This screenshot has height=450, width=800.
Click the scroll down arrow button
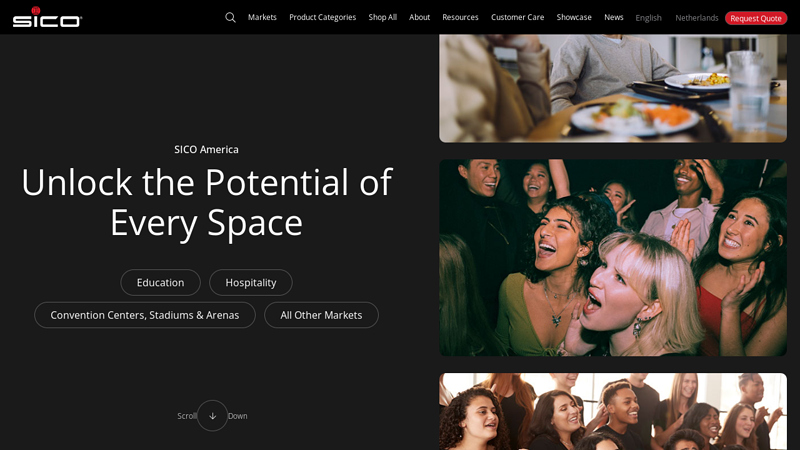[x=212, y=416]
